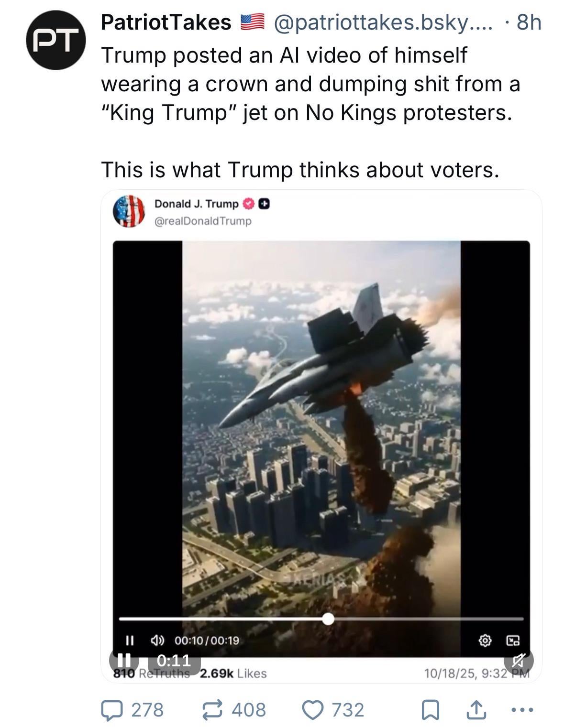The height and width of the screenshot is (728, 564).
Task: Open the PatriotTakes PT profile avatar
Action: pos(56,40)
